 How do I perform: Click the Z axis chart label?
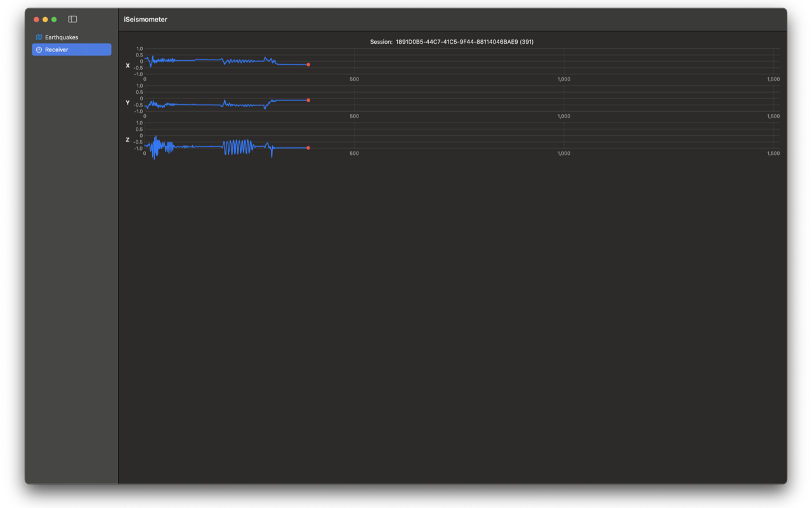128,140
